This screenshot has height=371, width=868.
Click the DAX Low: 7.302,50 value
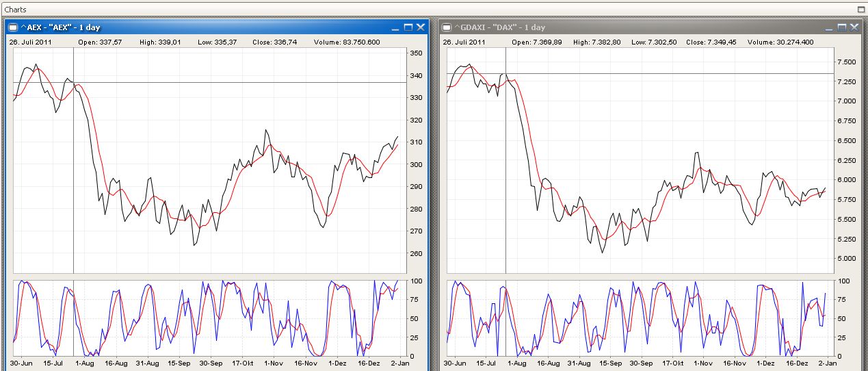pyautogui.click(x=655, y=42)
